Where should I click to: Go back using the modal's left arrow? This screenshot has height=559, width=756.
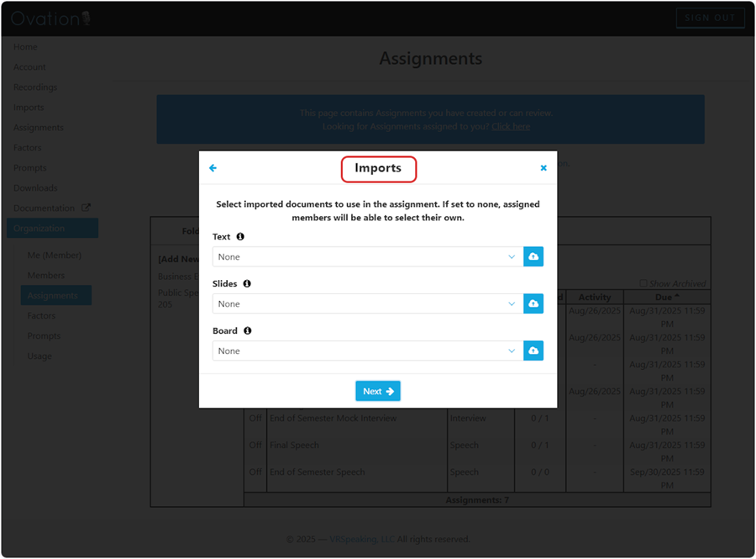(x=213, y=168)
